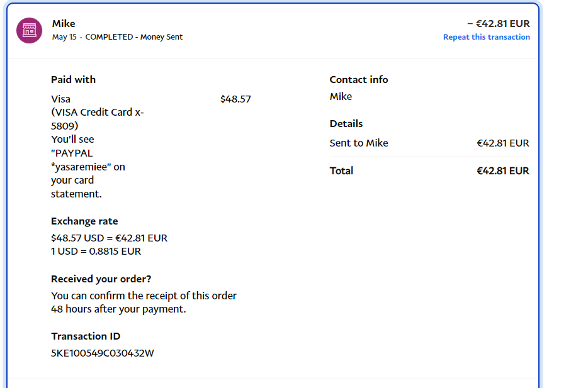The image size is (588, 388).
Task: Click the "Paid with" heading
Action: (73, 80)
